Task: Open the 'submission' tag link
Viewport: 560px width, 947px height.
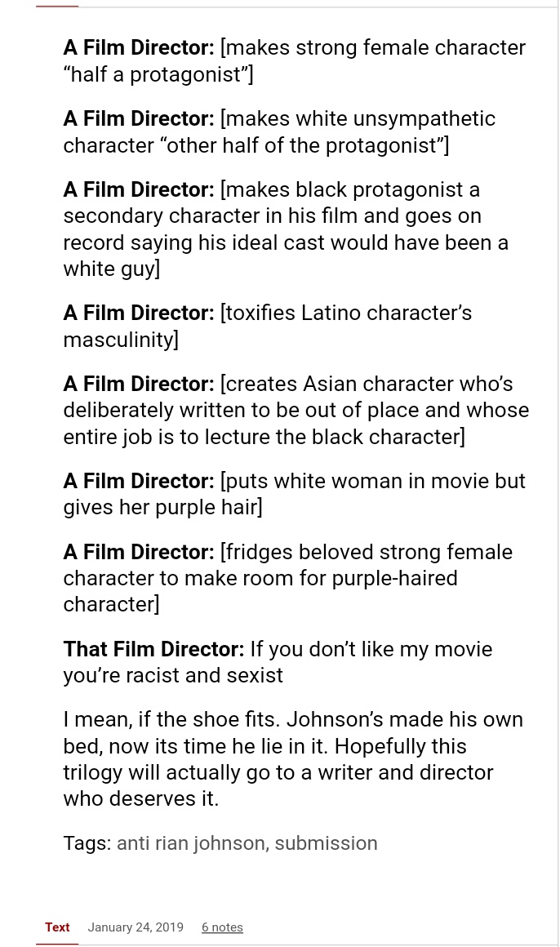Action: pyautogui.click(x=326, y=843)
